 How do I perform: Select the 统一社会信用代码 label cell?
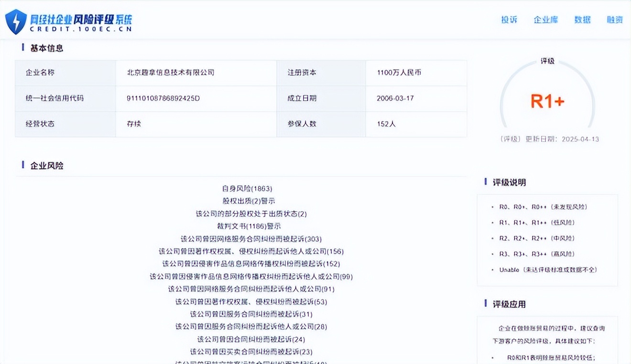65,98
